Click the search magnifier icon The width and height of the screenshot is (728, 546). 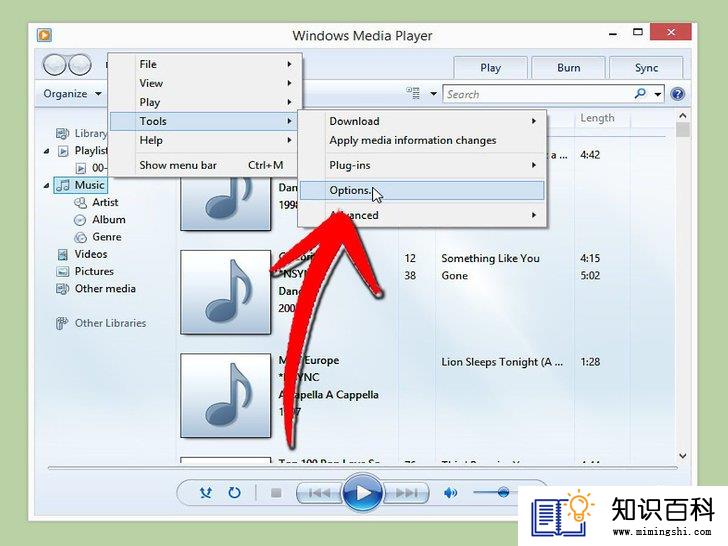640,94
